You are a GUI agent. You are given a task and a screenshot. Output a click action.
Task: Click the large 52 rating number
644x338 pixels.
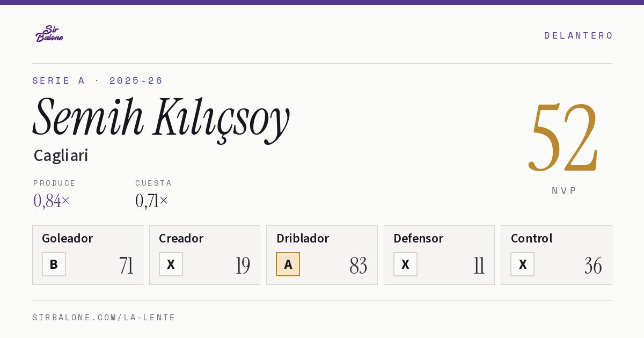pos(563,138)
